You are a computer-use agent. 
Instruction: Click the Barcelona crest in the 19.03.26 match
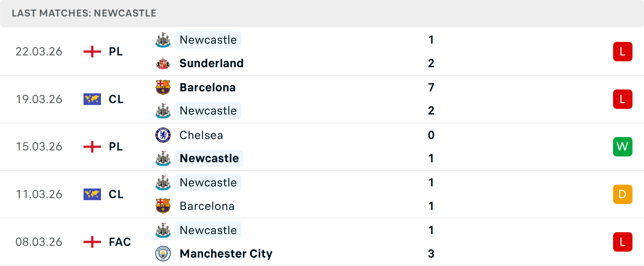(x=163, y=87)
